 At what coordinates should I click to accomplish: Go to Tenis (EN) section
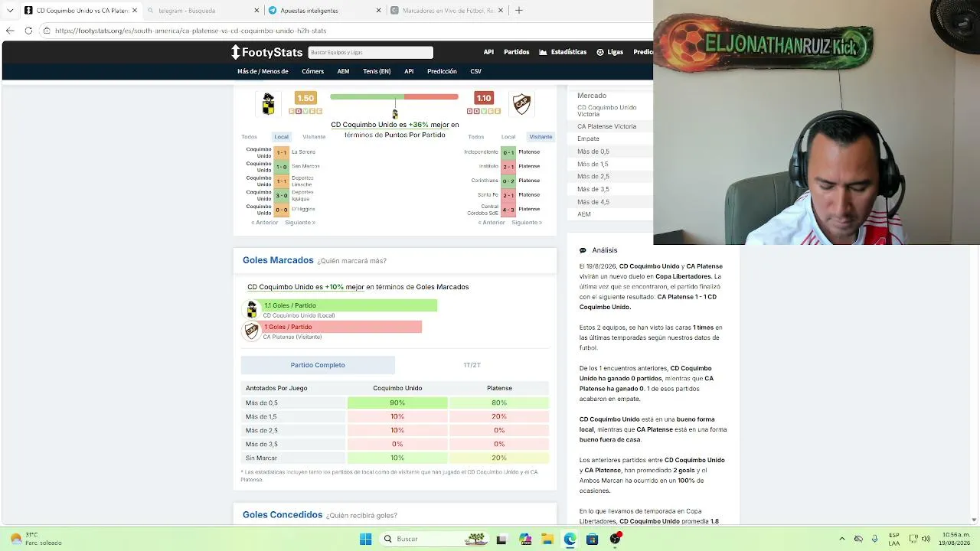click(377, 71)
